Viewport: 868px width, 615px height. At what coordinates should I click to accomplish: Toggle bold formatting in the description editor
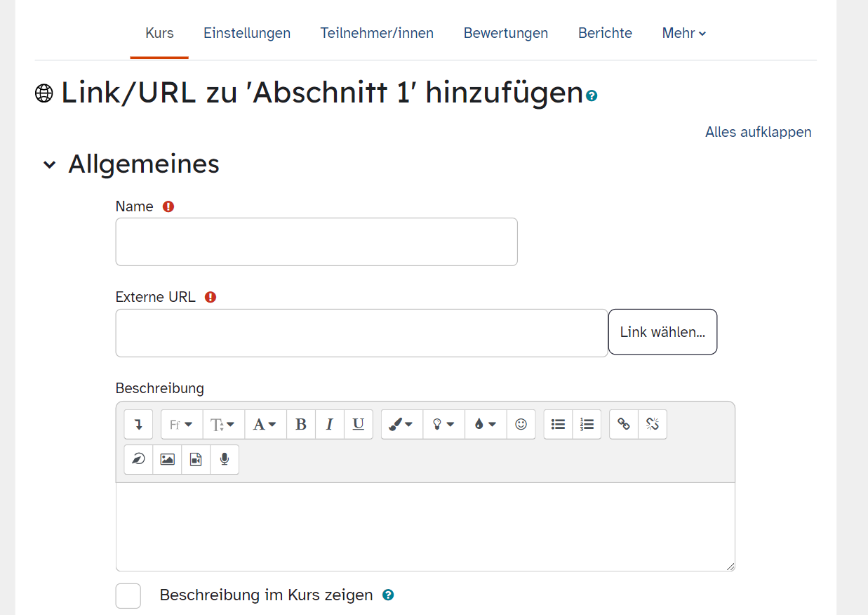[x=301, y=425]
